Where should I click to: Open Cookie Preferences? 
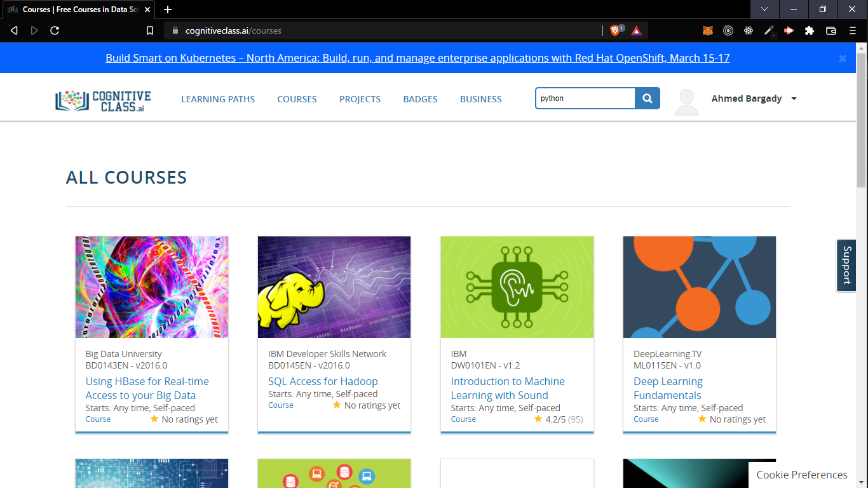coord(802,475)
